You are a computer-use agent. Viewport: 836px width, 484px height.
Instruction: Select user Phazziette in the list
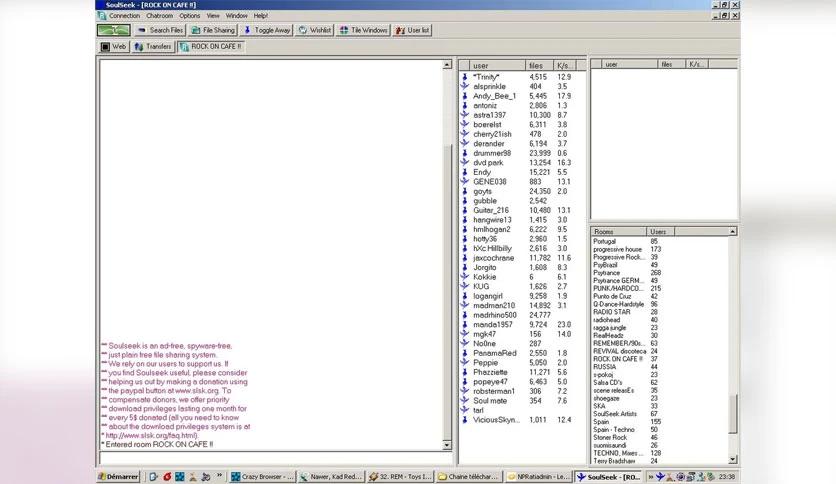(x=490, y=372)
